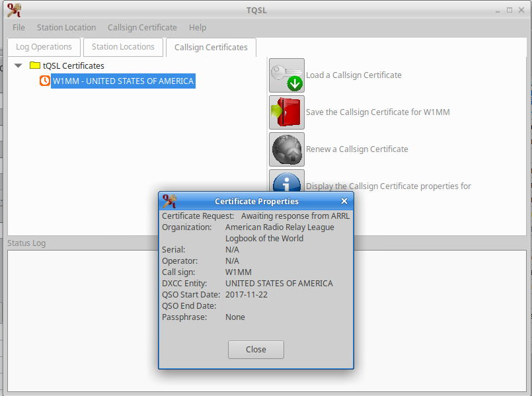The width and height of the screenshot is (532, 396).
Task: Click the tQSL Certificates tree label
Action: (73, 65)
